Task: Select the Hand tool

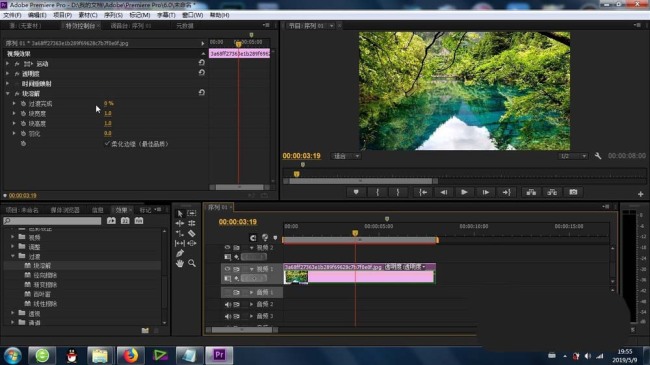Action: (x=179, y=263)
